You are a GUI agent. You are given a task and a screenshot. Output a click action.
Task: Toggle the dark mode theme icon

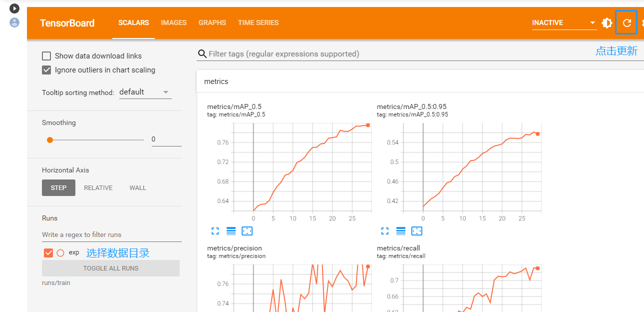(x=607, y=22)
